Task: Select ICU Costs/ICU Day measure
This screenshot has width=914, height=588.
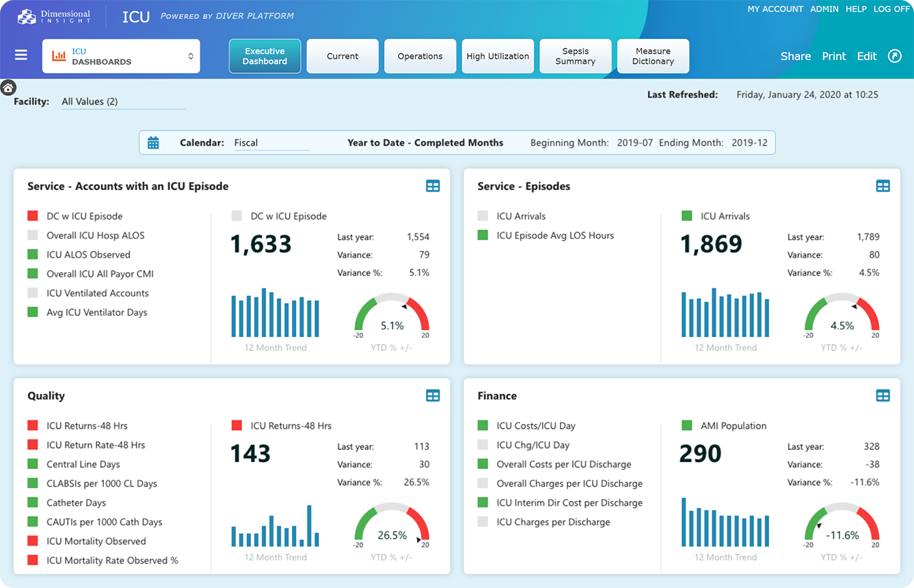Action: 535,425
